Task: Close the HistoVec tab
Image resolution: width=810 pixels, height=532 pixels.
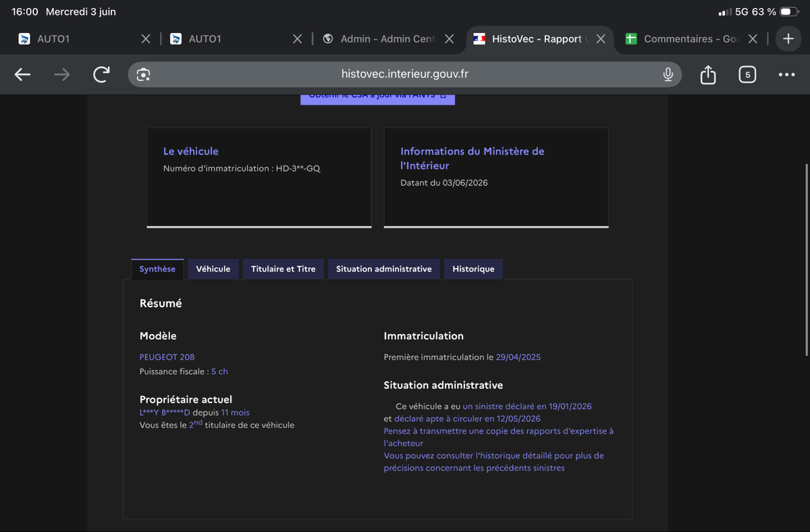Action: pos(601,39)
